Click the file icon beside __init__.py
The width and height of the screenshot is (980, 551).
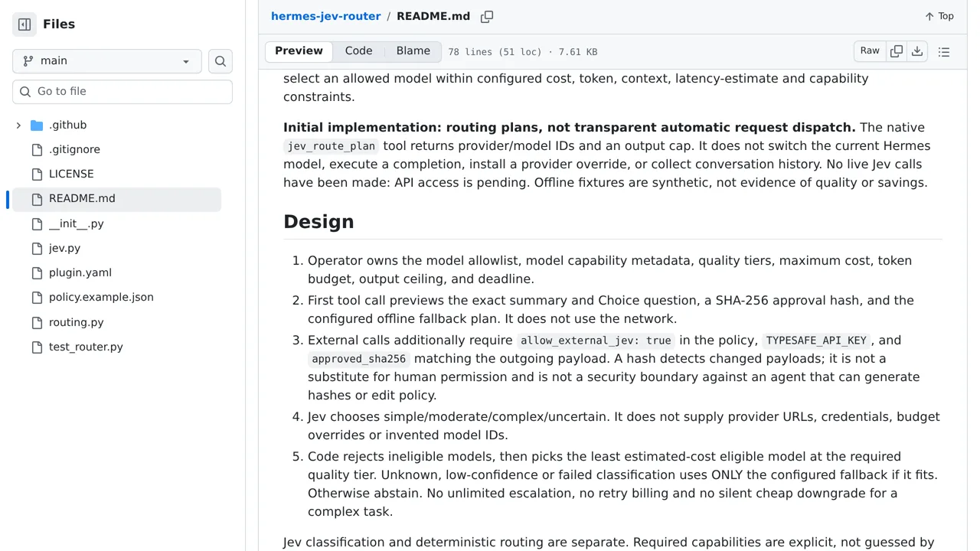(37, 224)
